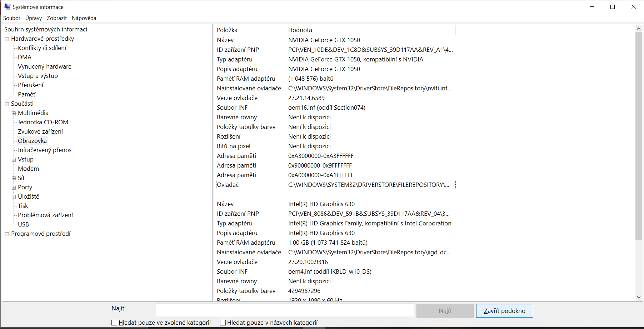This screenshot has height=329, width=644.
Task: Sort by the Položka column header
Action: pos(250,30)
